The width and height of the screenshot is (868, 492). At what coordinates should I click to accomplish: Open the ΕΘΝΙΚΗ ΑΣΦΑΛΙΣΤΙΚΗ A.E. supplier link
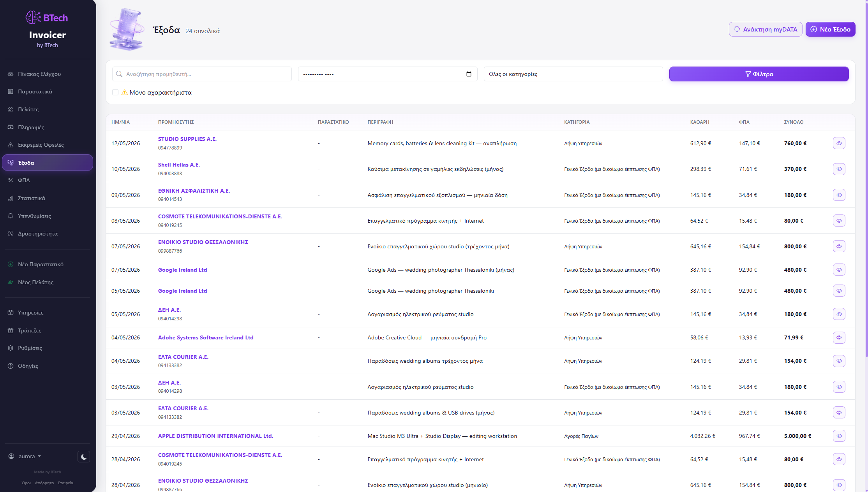pyautogui.click(x=194, y=191)
